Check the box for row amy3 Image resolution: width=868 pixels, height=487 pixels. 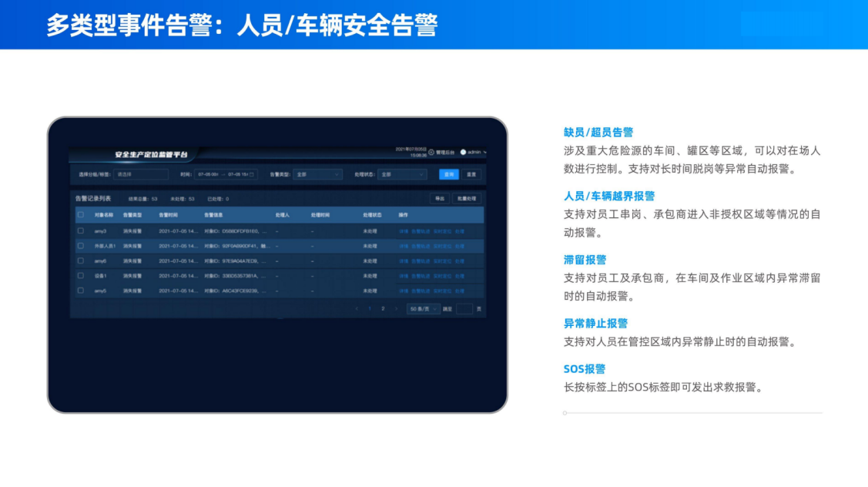point(81,231)
